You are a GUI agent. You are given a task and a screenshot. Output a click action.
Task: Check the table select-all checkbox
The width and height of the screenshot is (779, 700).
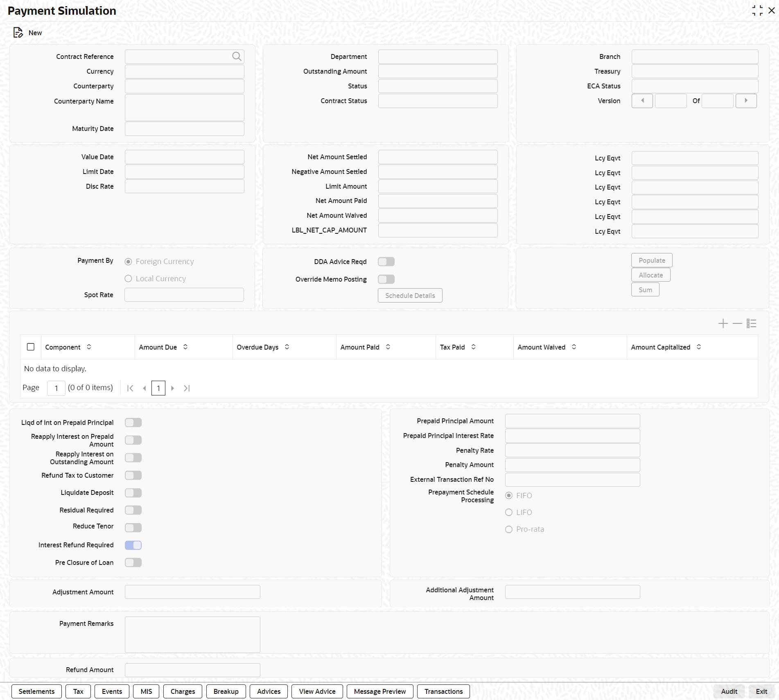(31, 347)
